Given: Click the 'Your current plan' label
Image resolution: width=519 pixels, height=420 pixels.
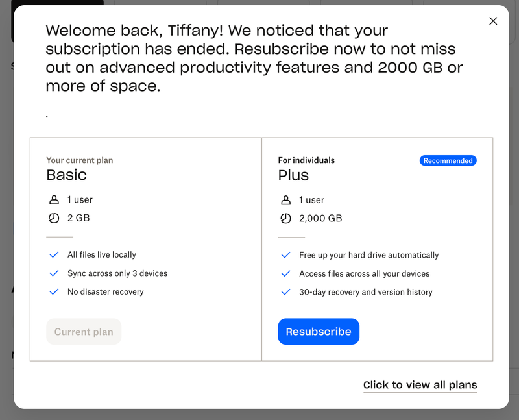Looking at the screenshot, I should (x=80, y=160).
